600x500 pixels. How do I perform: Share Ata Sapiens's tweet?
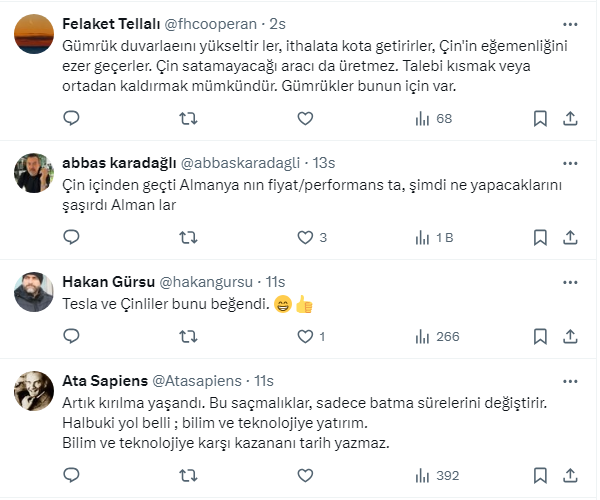tap(570, 475)
